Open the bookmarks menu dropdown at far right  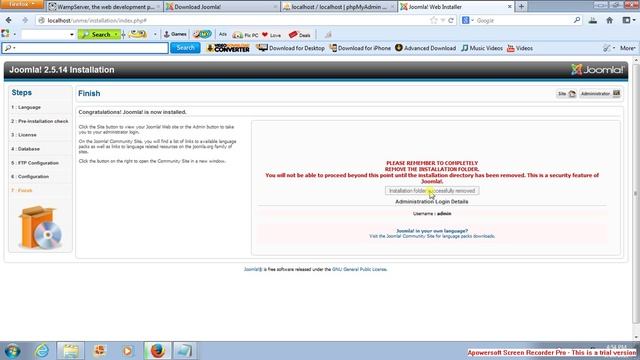(629, 20)
